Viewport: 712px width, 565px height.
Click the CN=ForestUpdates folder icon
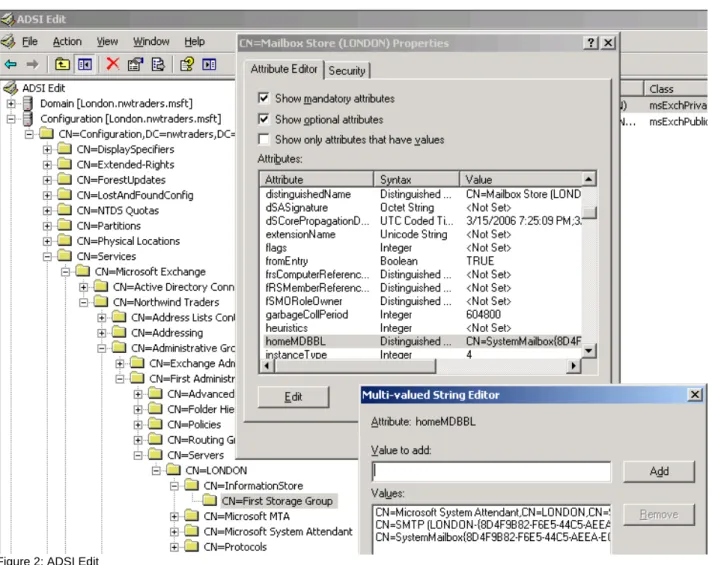coord(65,179)
